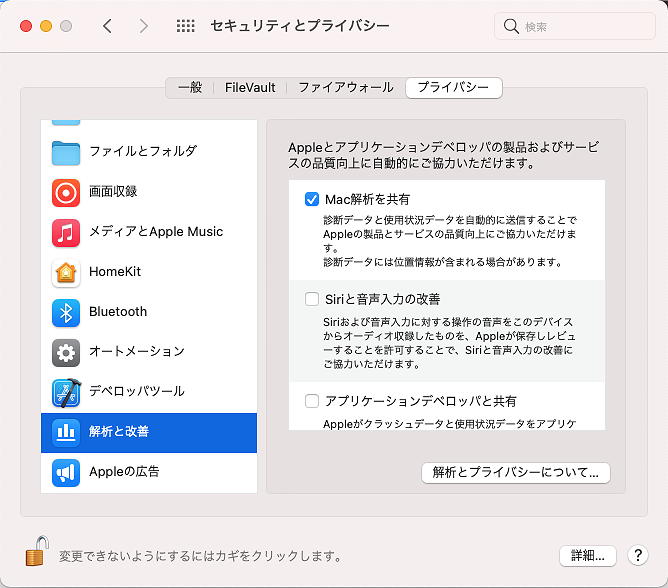Click the Siriと音声入力の改善 label text
The height and width of the screenshot is (588, 668).
click(383, 299)
